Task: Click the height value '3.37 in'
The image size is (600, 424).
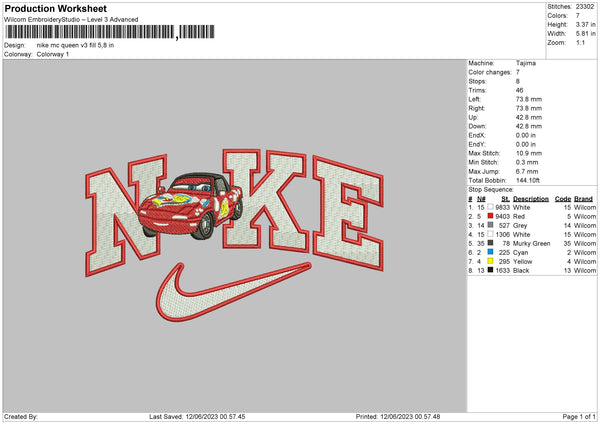Action: tap(585, 24)
